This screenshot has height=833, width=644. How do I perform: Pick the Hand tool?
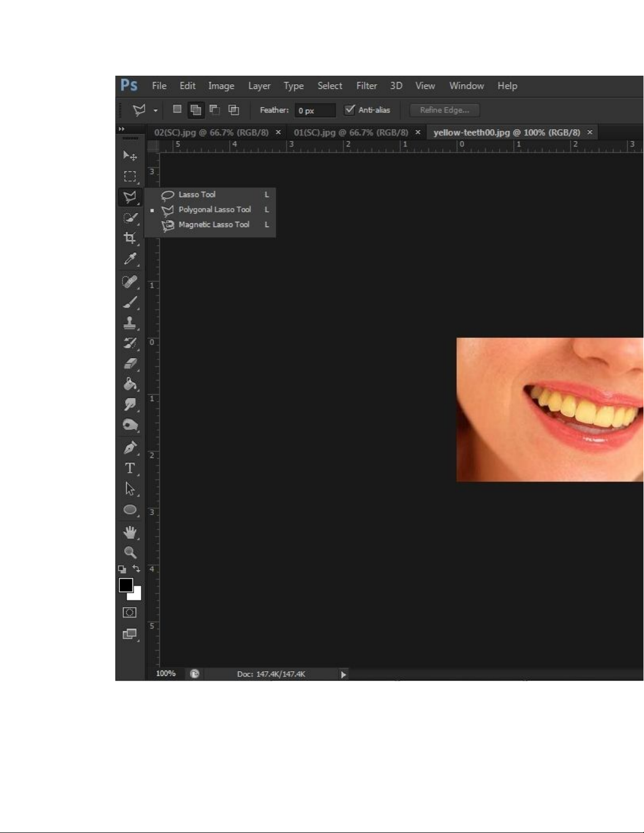click(x=130, y=532)
